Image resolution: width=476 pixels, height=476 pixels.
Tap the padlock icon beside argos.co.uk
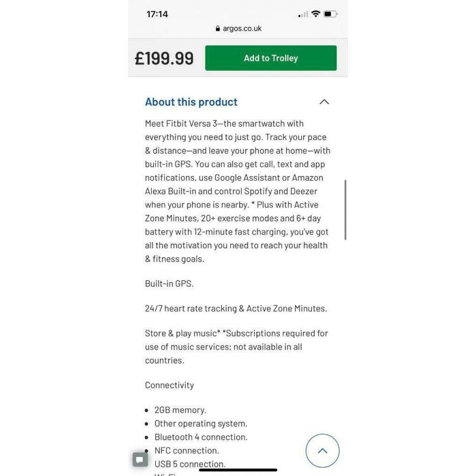[218, 29]
